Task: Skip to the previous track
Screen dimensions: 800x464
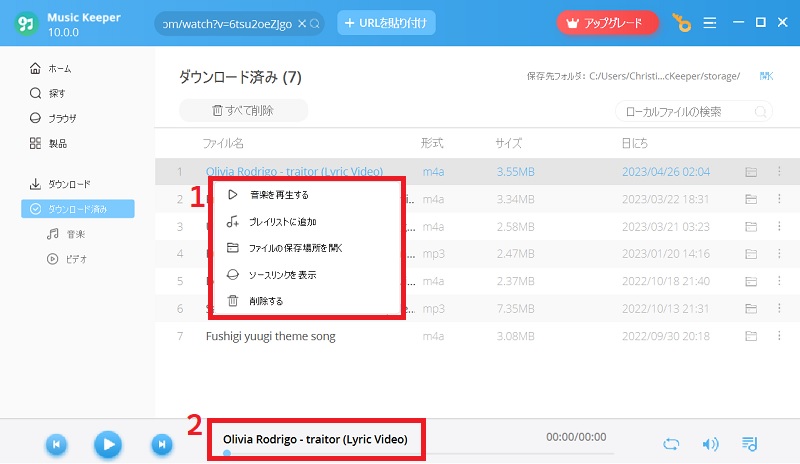Action: click(56, 445)
